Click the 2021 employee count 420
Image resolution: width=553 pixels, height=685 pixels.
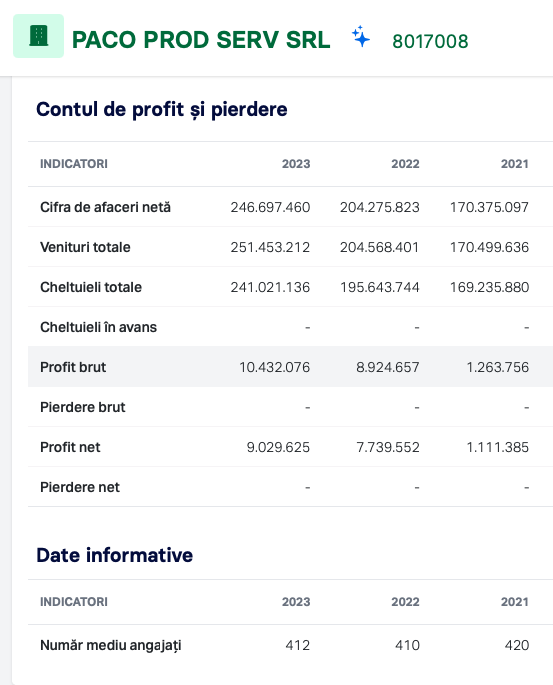pos(517,645)
